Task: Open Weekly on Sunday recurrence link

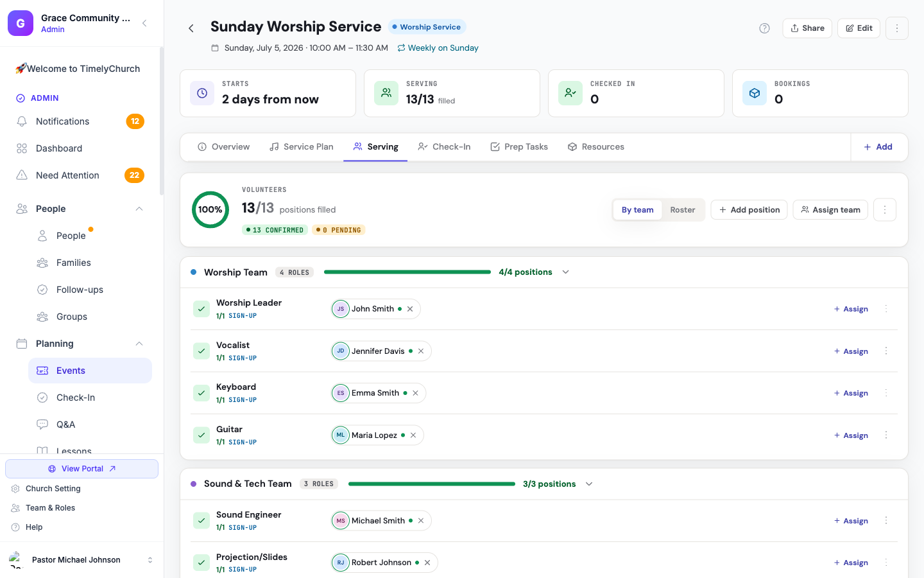Action: tap(438, 48)
